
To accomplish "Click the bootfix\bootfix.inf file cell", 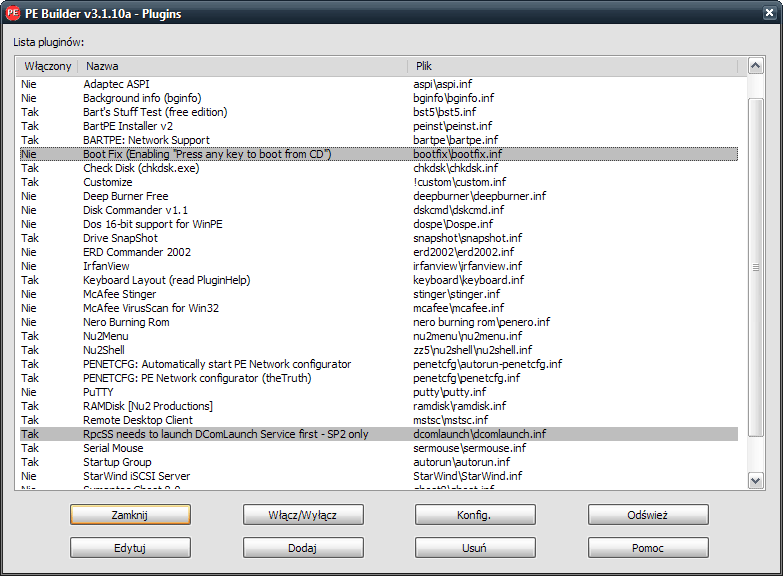I will [x=457, y=154].
